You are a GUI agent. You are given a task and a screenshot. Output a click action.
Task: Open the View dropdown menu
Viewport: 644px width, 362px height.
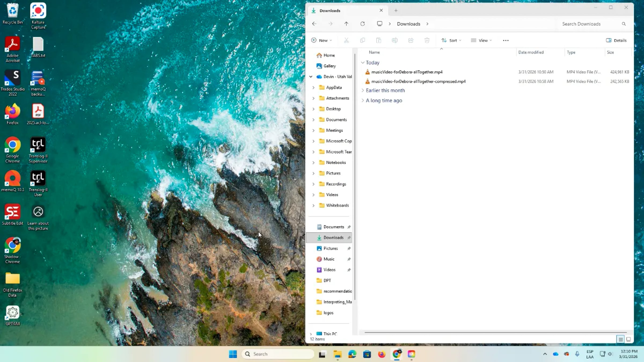click(x=481, y=40)
